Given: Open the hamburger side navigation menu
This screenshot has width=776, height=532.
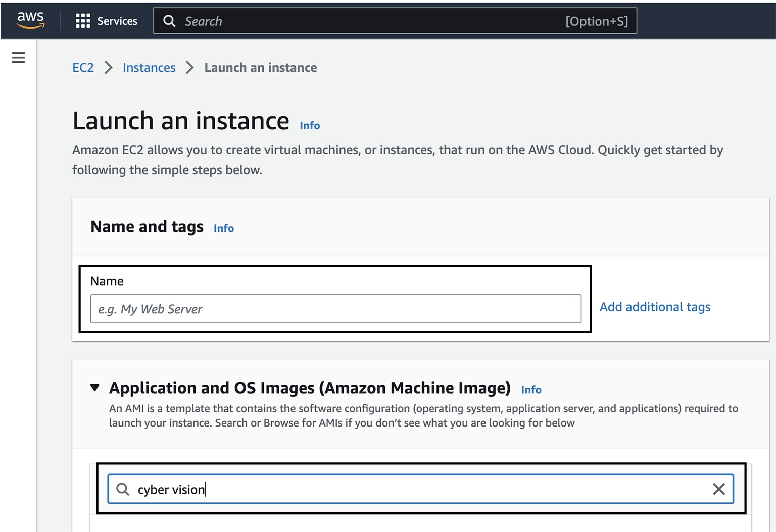Looking at the screenshot, I should tap(18, 58).
